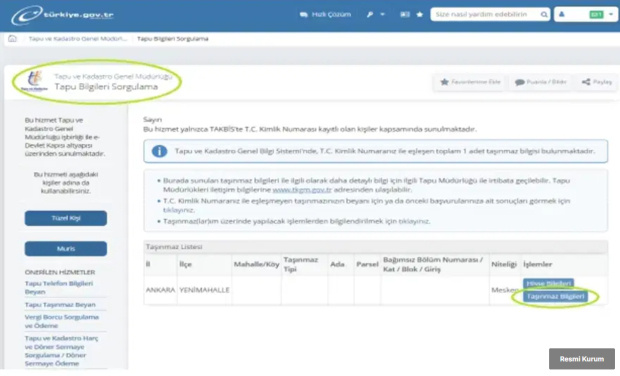Focus the 'Size nasıl yardım edebilirim' search field
This screenshot has height=376, width=620.
coord(485,14)
